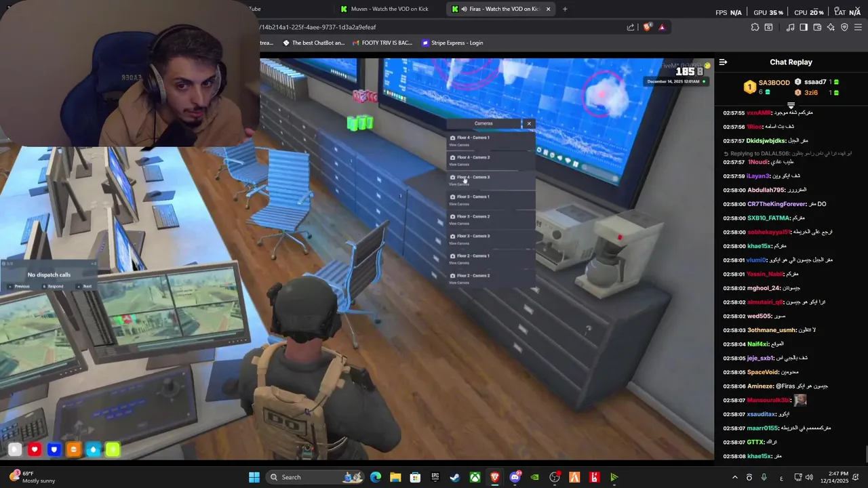Switch to the Muvxn VOD tab
This screenshot has width=868, height=488.
[x=390, y=9]
